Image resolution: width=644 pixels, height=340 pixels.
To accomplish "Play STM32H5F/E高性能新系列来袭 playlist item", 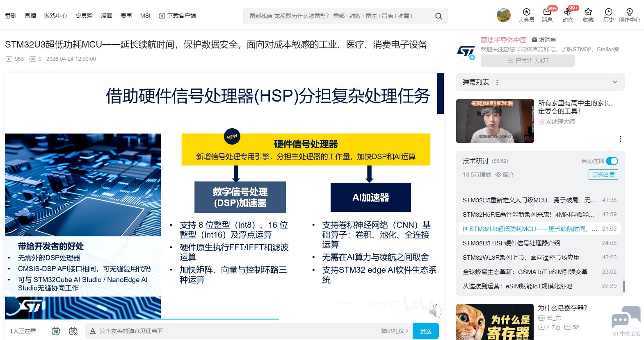I will (539, 214).
